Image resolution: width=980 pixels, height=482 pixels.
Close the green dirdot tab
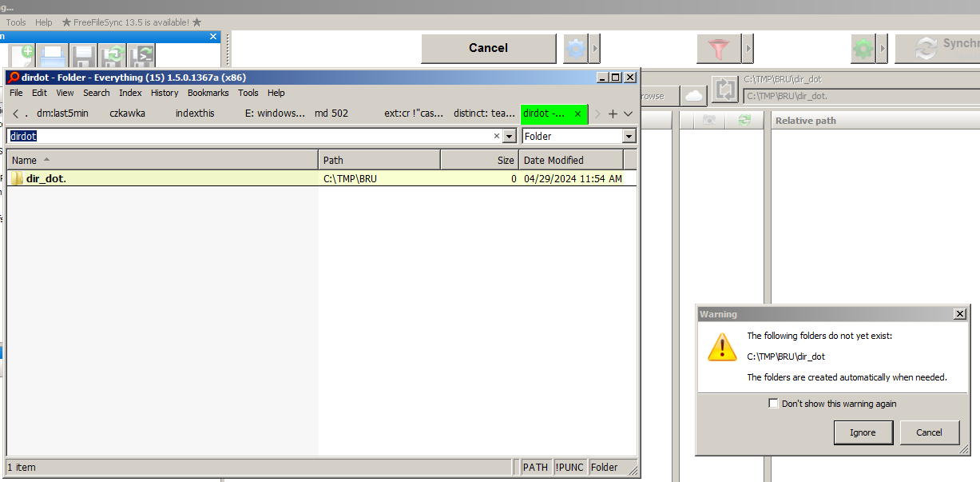tap(577, 114)
